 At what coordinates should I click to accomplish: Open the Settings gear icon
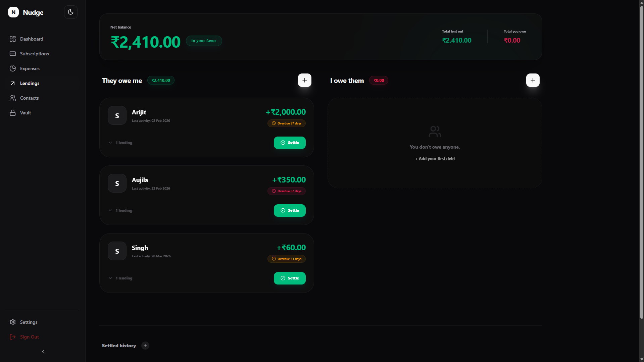[x=13, y=322]
